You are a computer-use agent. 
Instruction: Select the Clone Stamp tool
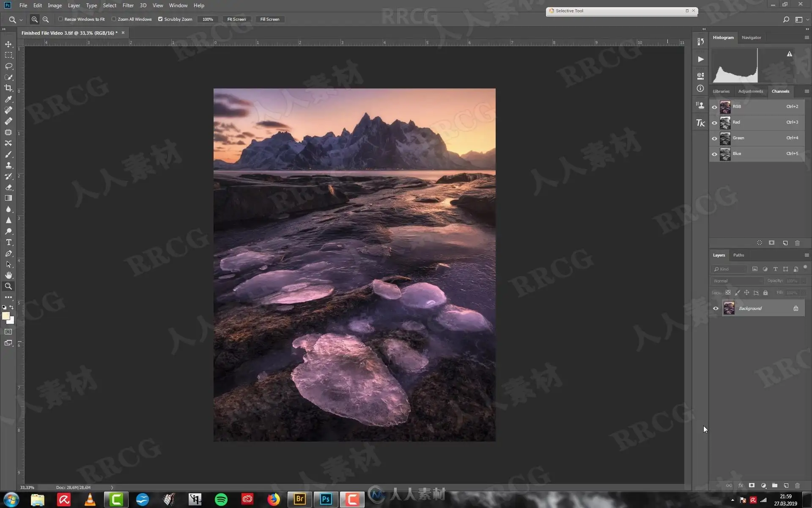pyautogui.click(x=8, y=165)
